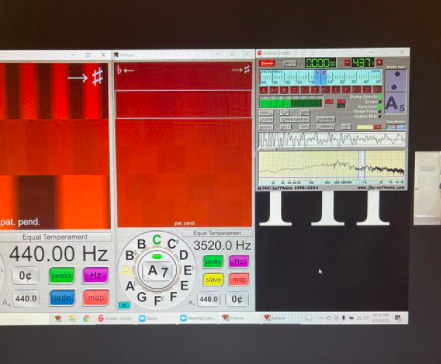Select F sharp on the note wheel
Screen dimensions: 441x364
159,301
